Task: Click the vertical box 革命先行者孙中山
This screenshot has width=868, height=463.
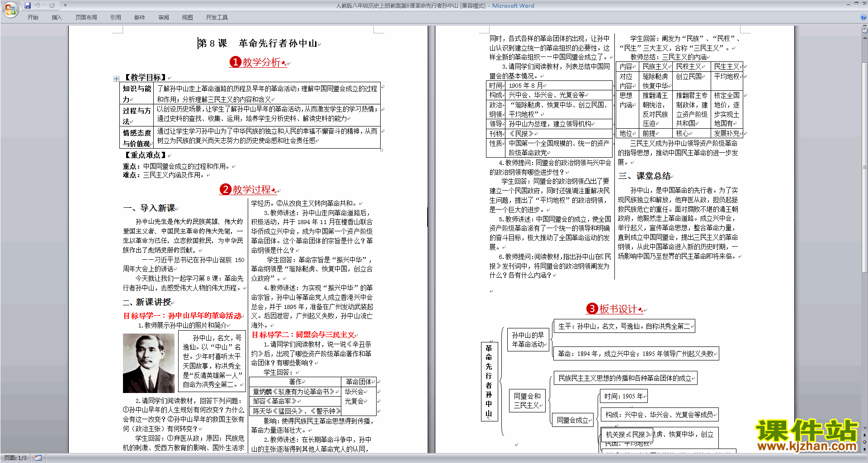Action: tap(489, 381)
